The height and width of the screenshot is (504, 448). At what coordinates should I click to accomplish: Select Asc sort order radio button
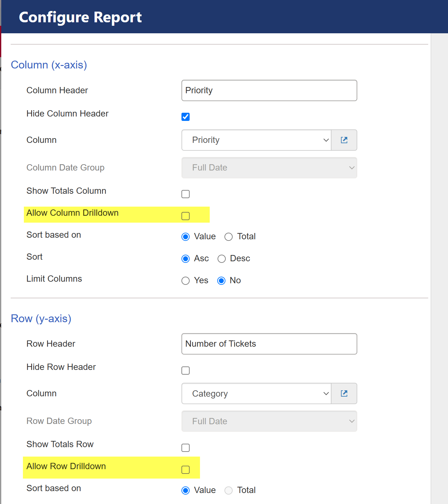(186, 259)
